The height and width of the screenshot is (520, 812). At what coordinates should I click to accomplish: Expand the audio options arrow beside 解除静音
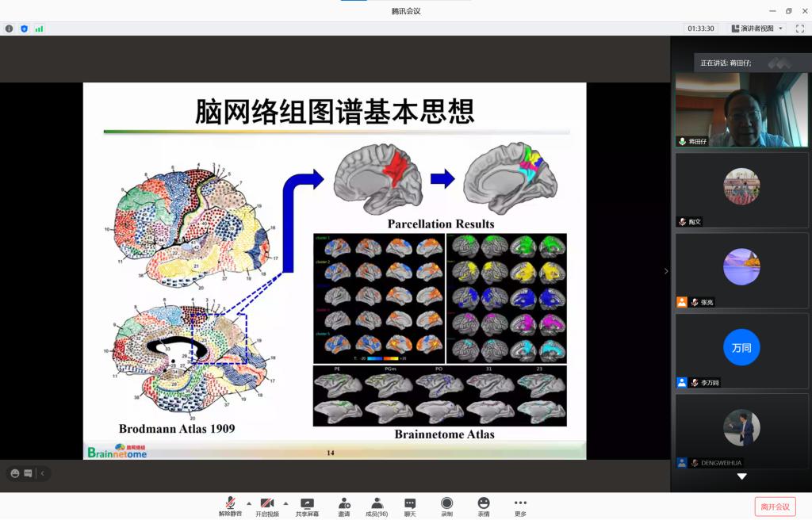click(x=249, y=503)
